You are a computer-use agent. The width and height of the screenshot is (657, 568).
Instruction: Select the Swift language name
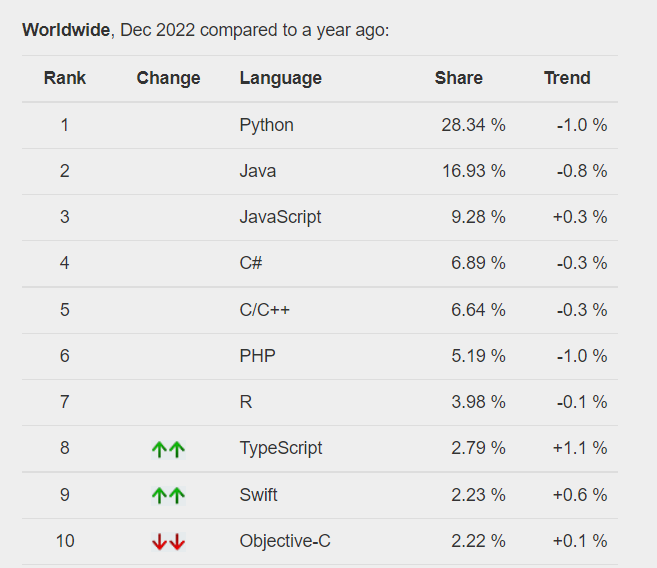pos(259,495)
